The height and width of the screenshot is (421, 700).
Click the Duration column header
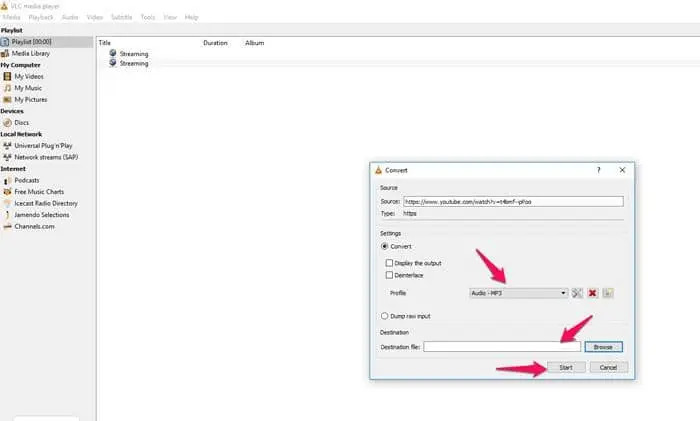pos(215,43)
